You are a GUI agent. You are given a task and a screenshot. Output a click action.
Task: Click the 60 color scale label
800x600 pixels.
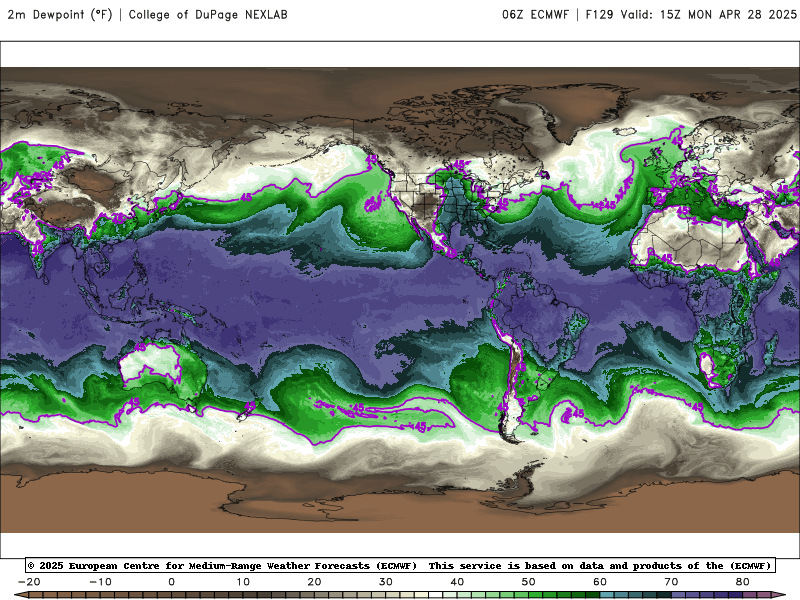[600, 582]
